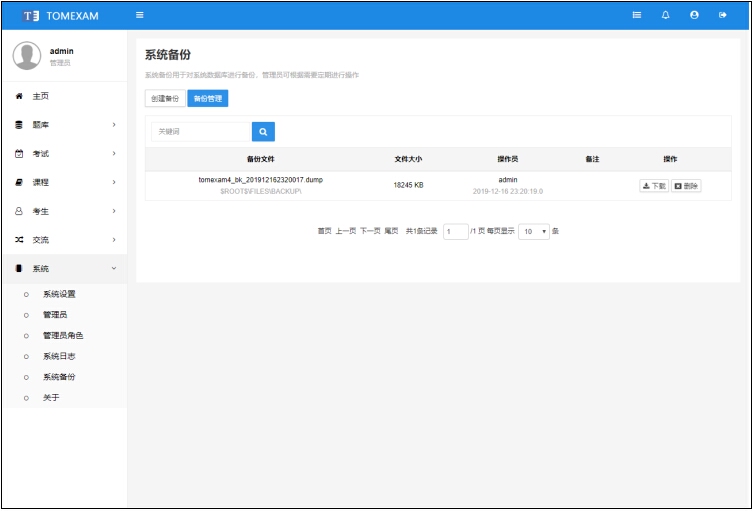Expand the chevron beside 交流

coord(114,239)
